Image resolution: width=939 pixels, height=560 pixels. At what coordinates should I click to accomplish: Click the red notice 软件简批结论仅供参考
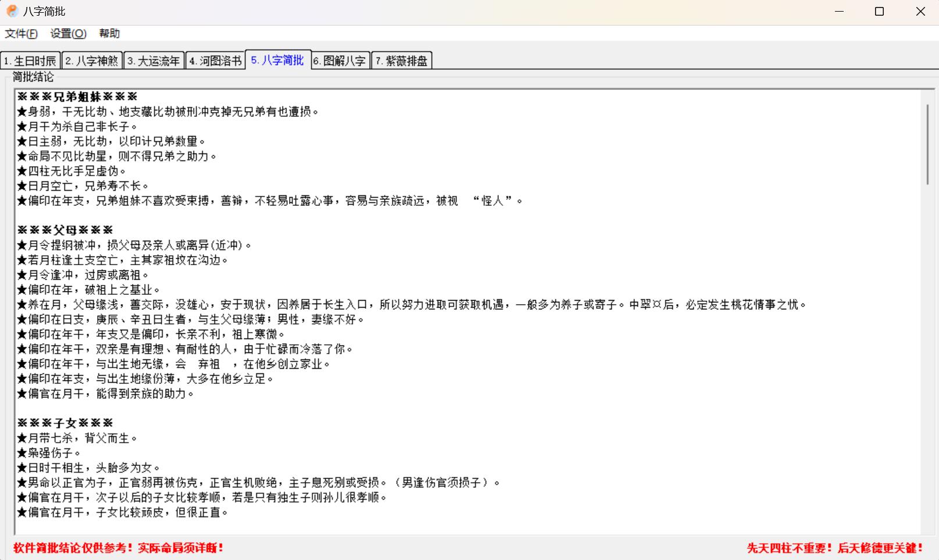click(119, 548)
